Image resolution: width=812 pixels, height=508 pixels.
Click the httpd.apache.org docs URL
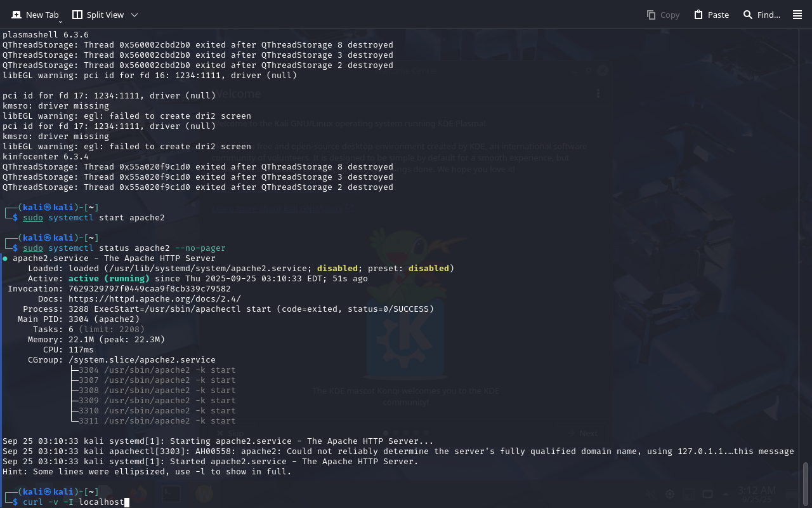(x=154, y=299)
